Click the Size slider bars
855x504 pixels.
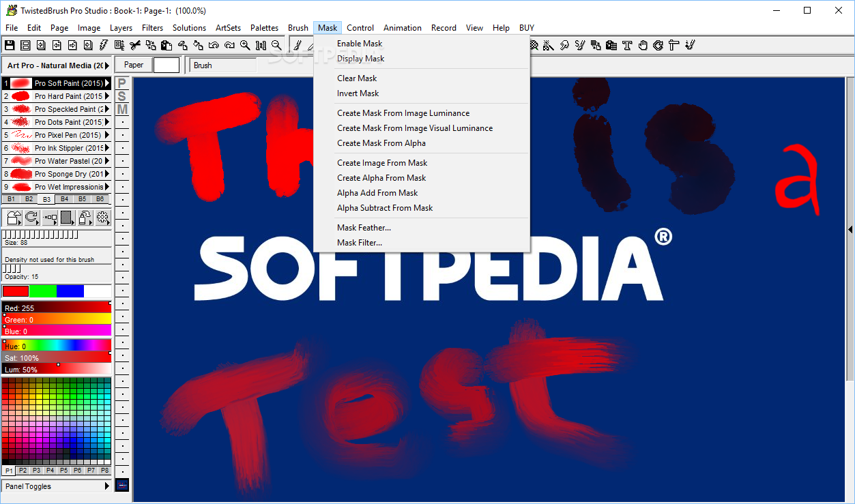click(40, 235)
